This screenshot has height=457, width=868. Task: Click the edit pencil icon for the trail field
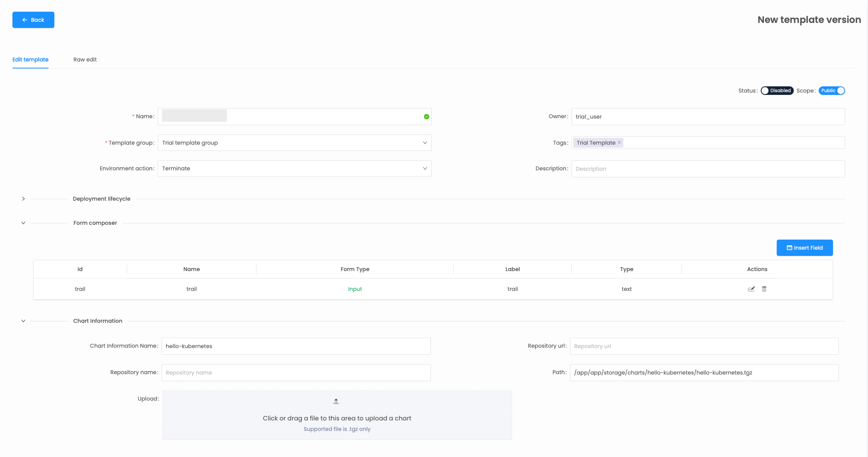(751, 289)
